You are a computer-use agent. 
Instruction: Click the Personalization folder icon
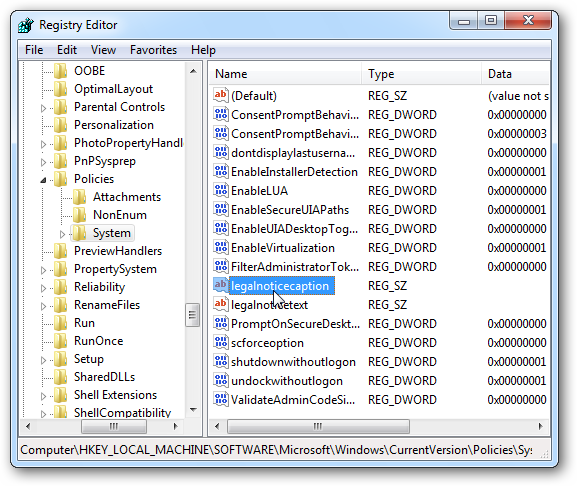(60, 125)
